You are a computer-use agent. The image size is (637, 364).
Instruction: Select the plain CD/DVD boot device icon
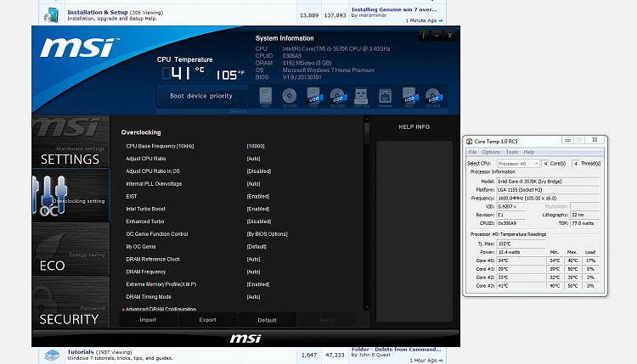(x=290, y=97)
